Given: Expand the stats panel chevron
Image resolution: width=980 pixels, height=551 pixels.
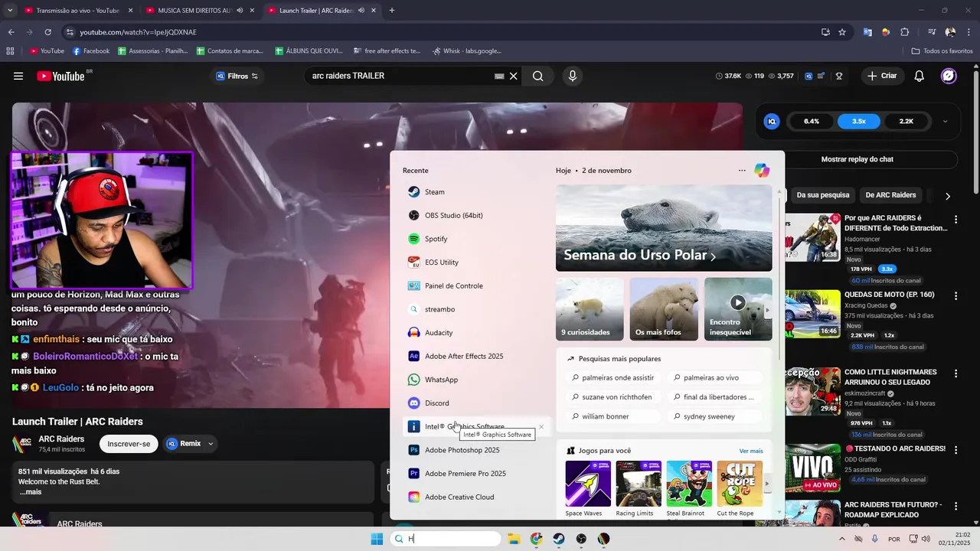Looking at the screenshot, I should coord(945,121).
